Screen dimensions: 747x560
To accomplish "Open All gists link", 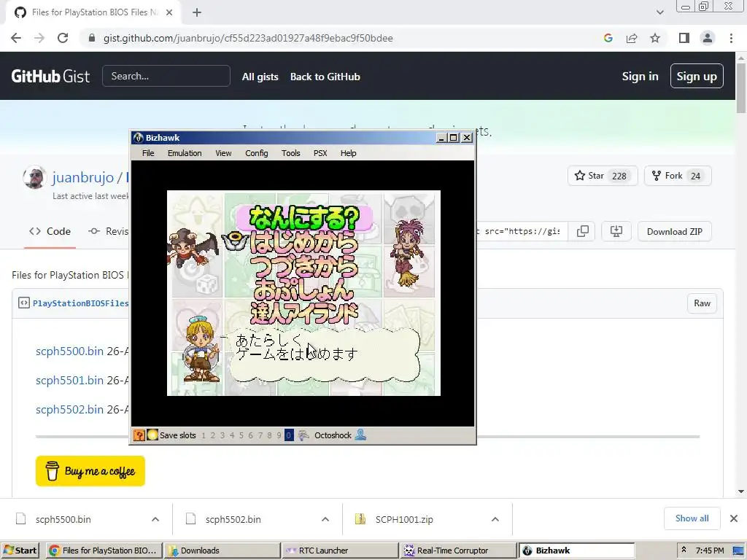I will pos(260,77).
